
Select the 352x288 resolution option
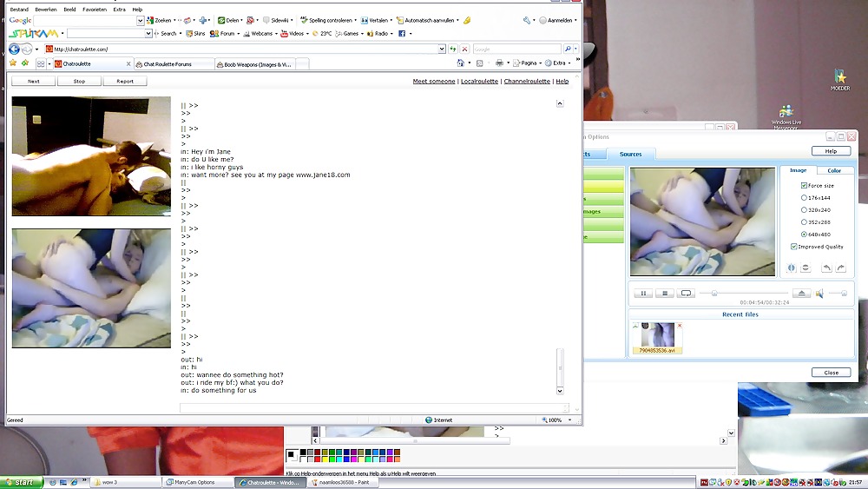[x=804, y=222]
